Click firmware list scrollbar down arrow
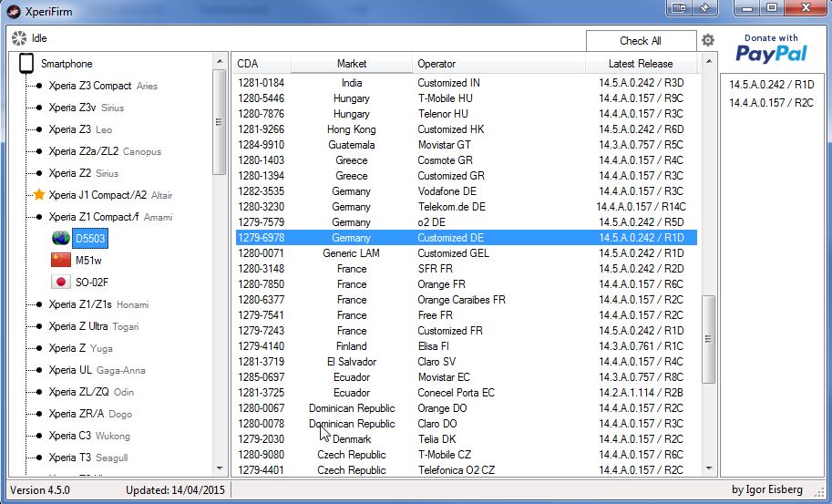The image size is (832, 504). (708, 468)
